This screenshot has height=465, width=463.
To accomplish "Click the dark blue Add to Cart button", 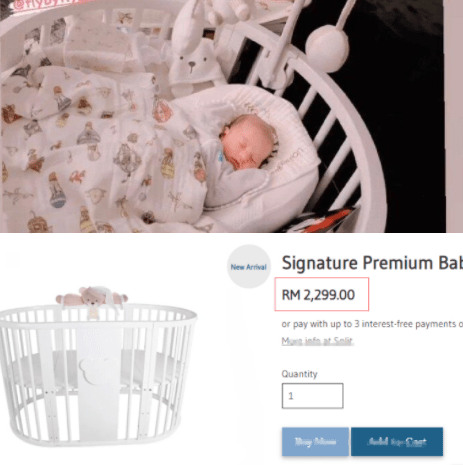I will click(397, 441).
